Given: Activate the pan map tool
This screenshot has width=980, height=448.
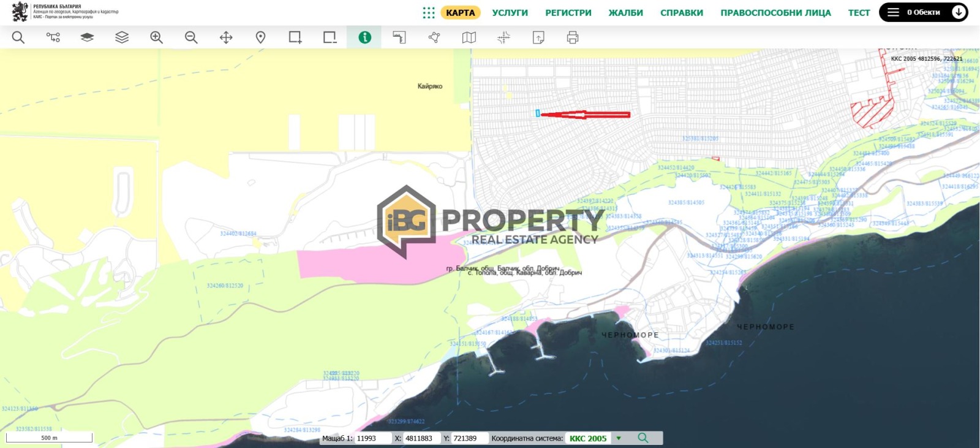Looking at the screenshot, I should coord(226,37).
